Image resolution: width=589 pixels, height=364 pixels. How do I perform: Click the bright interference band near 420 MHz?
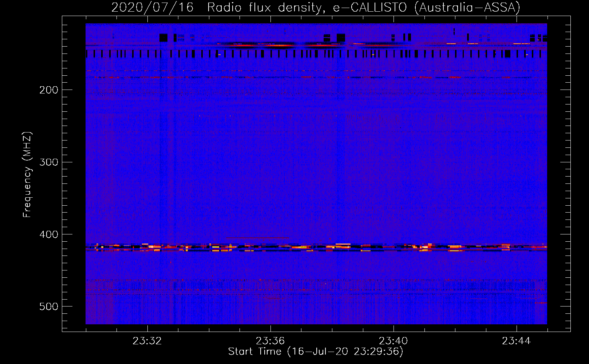point(316,247)
